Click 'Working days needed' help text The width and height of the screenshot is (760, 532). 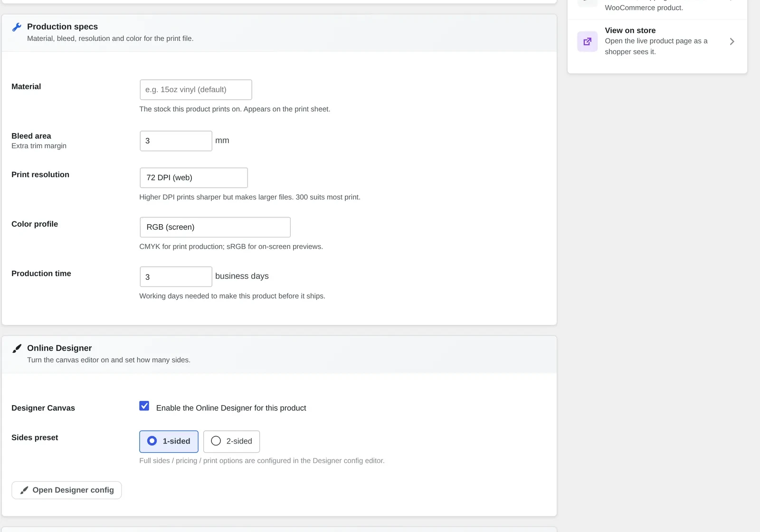232,296
